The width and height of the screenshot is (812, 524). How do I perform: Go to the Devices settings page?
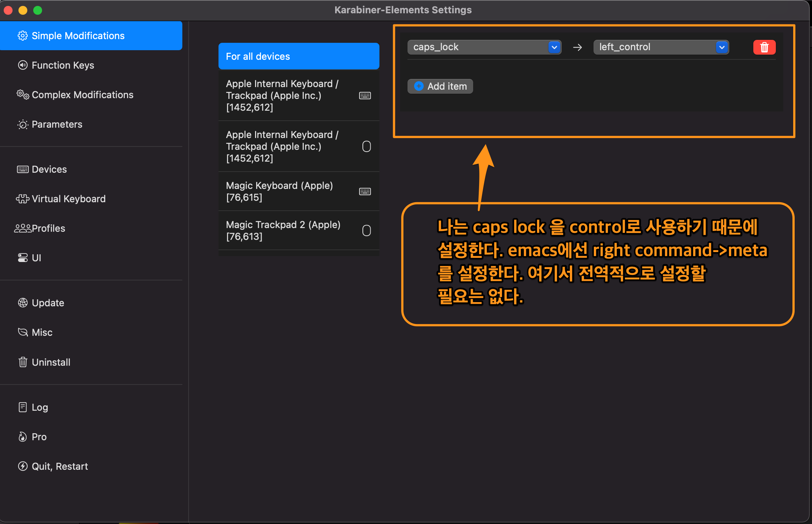point(49,169)
